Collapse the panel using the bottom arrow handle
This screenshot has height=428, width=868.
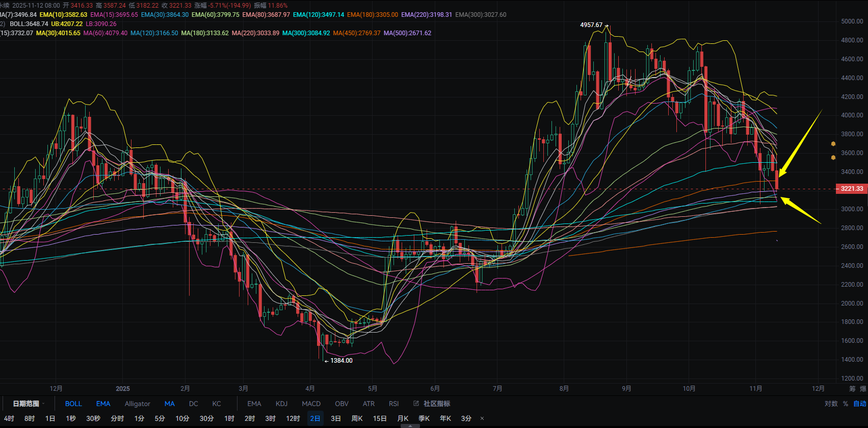click(x=410, y=426)
